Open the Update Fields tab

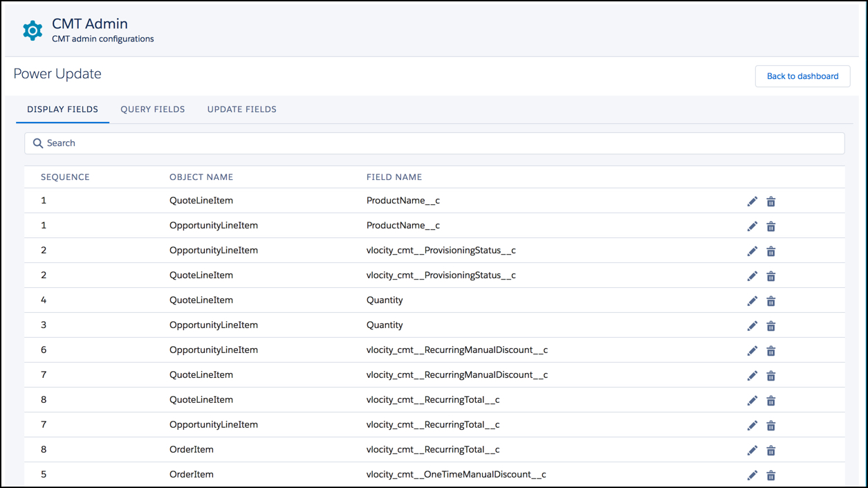pos(242,109)
